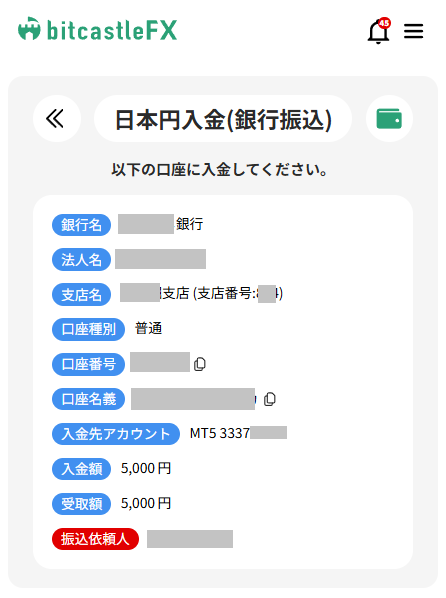Select the 日本円入金(銀行振込) title pill
Screen dimensions: 446x598
click(223, 119)
